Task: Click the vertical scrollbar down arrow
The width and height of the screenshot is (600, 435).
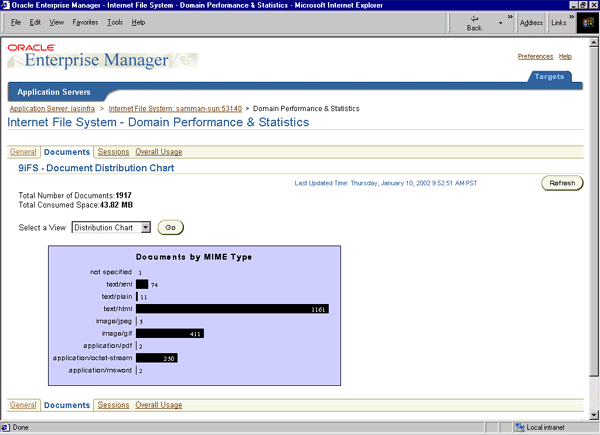Action: pyautogui.click(x=594, y=415)
